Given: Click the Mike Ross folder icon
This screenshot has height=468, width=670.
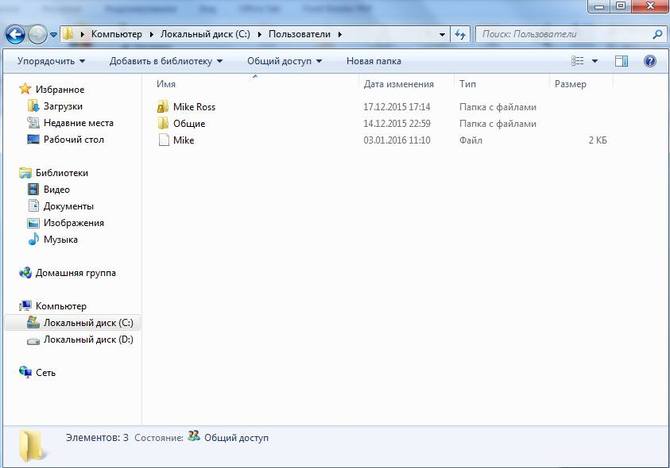Looking at the screenshot, I should tap(163, 106).
